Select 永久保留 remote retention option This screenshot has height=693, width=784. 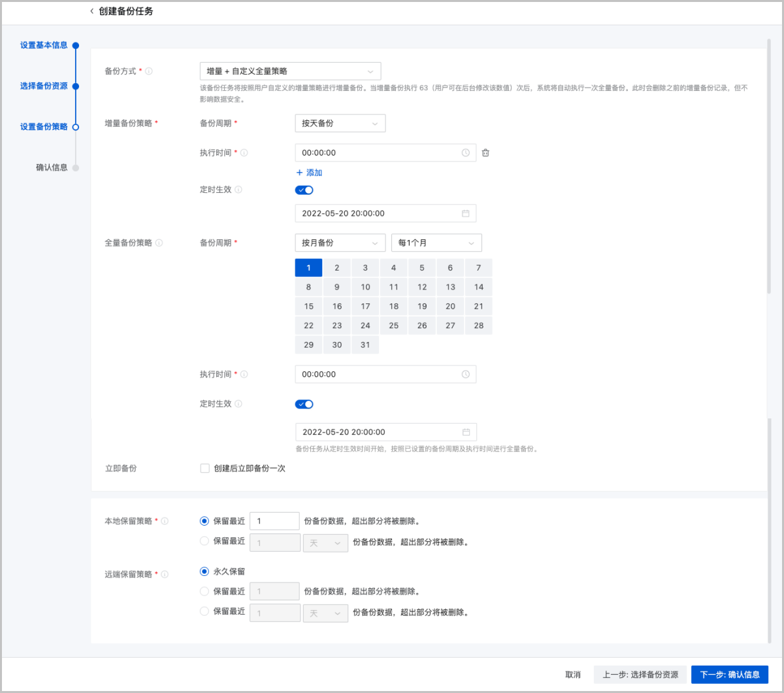pos(204,571)
